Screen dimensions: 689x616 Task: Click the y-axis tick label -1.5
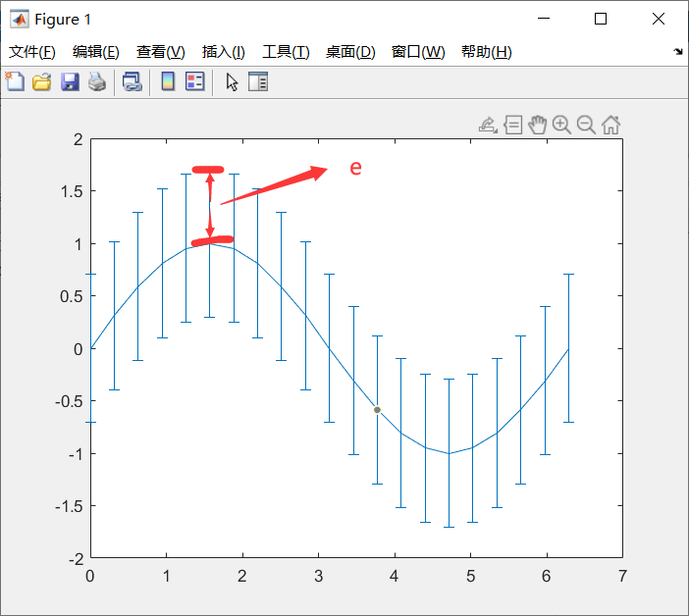pos(69,507)
